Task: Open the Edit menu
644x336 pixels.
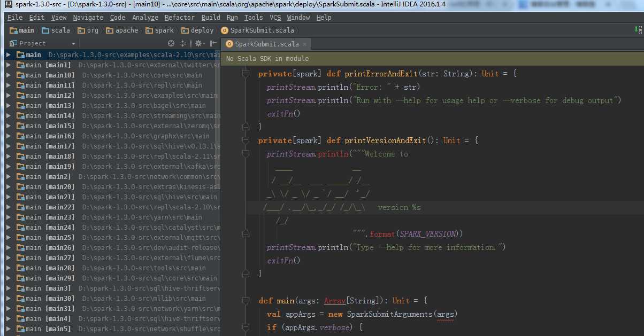Action: coord(36,17)
